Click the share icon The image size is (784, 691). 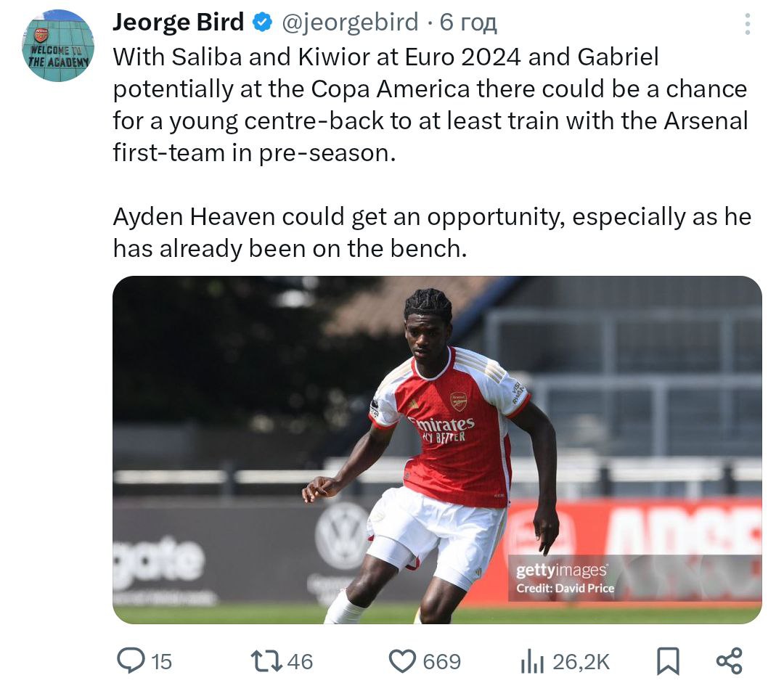click(x=729, y=661)
